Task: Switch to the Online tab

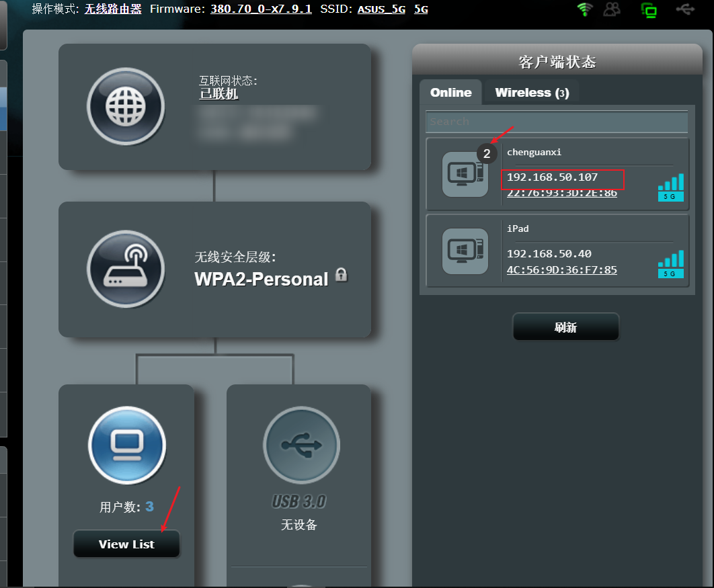Action: pos(450,93)
